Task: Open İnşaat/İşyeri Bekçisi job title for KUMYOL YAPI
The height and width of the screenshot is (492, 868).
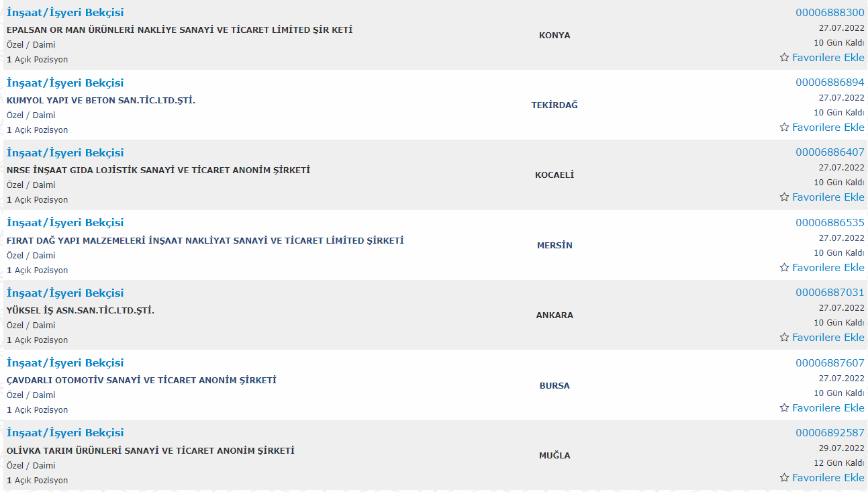Action: 65,83
